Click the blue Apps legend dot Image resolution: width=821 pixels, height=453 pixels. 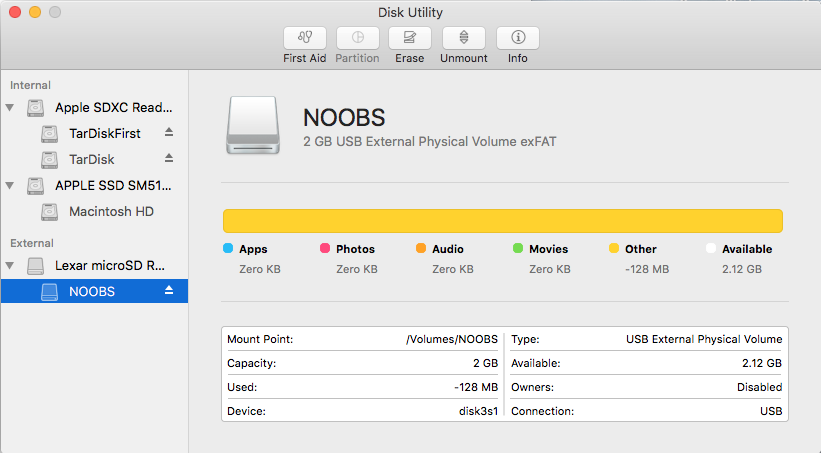228,249
